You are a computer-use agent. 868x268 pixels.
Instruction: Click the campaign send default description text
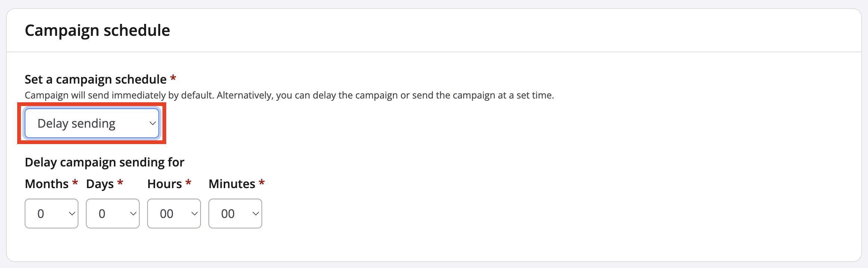[x=289, y=96]
